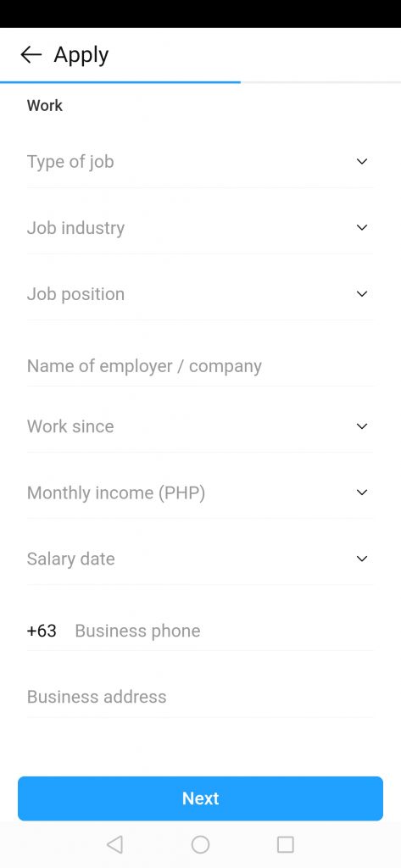
Task: Click the chevron next to Work since
Action: tap(362, 426)
